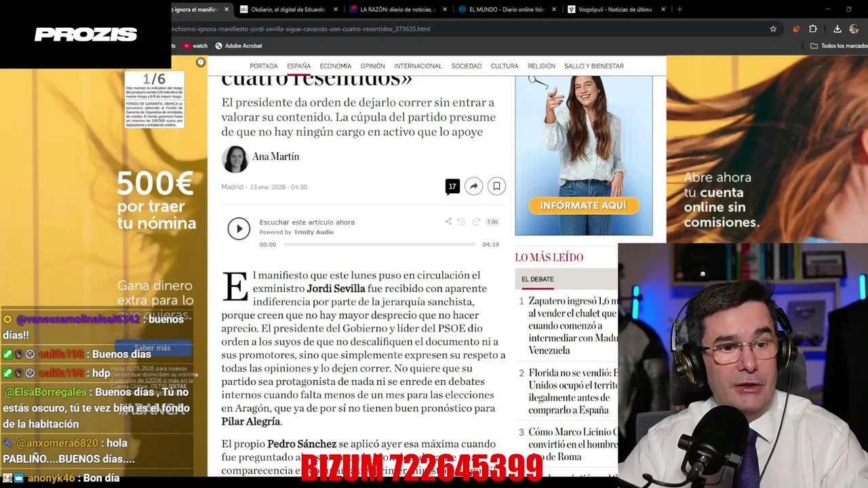Rewind audio 10 seconds

(x=461, y=222)
